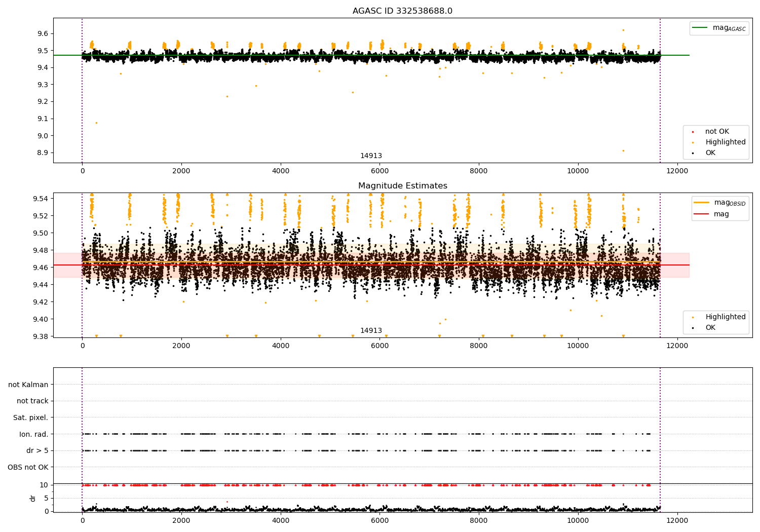Viewport: 760px width, 532px height.
Task: Click the green mag AGASC legend line
Action: 700,28
